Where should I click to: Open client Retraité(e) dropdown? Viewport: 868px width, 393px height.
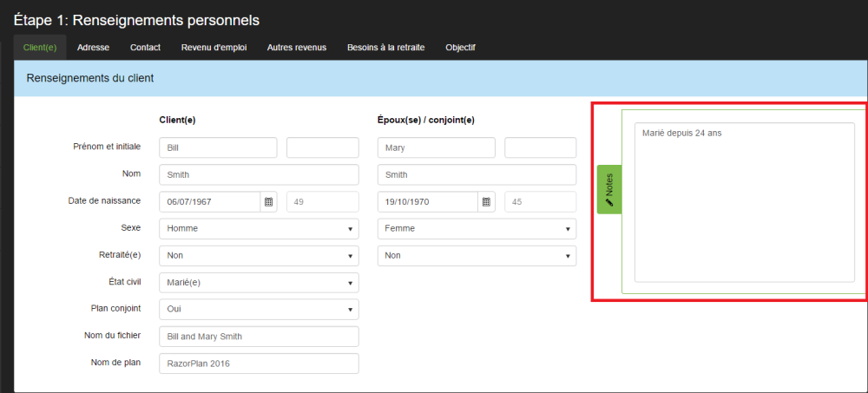[259, 256]
